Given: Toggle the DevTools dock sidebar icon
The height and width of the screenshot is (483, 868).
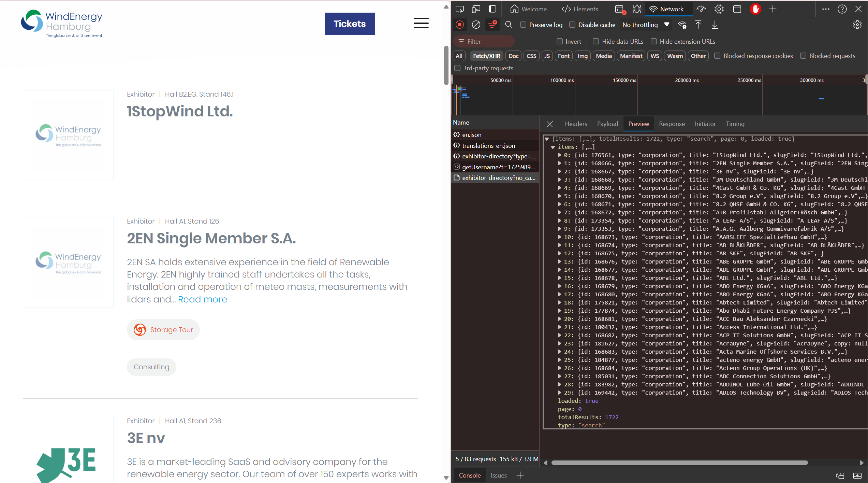Looking at the screenshot, I should 492,9.
